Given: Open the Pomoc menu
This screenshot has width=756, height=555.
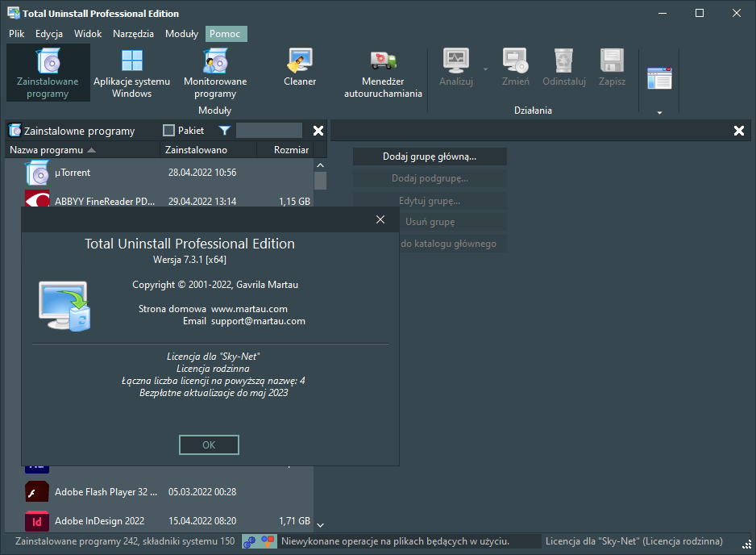Looking at the screenshot, I should point(225,34).
